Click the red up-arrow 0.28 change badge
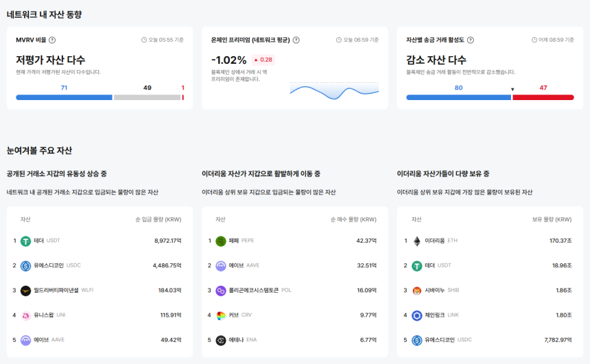The height and width of the screenshot is (364, 590). [263, 60]
